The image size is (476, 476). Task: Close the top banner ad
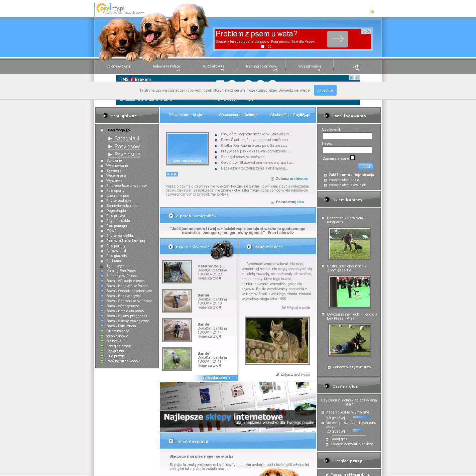point(368,31)
